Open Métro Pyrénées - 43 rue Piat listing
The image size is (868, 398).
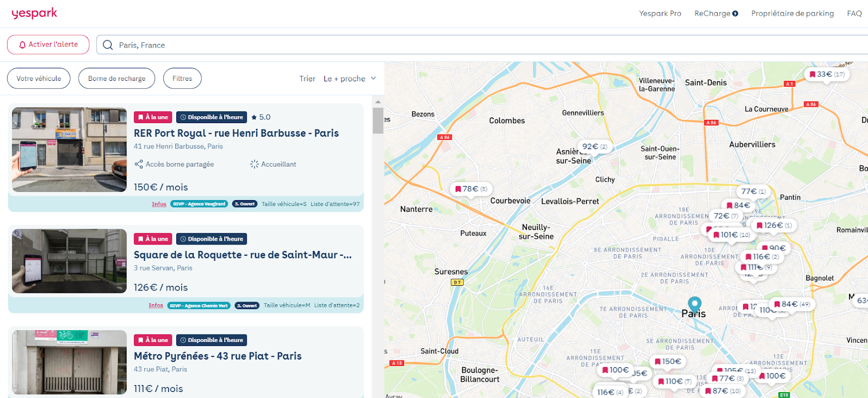click(x=218, y=356)
